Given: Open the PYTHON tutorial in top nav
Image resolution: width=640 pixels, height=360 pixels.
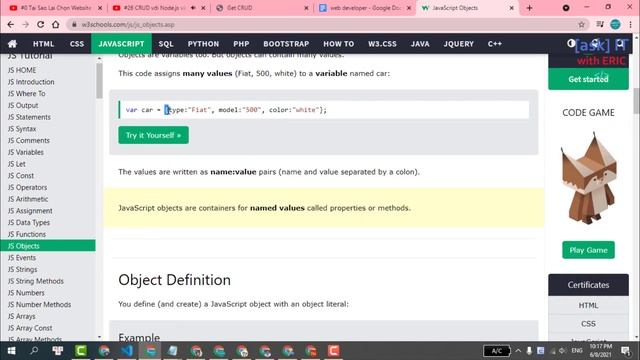Looking at the screenshot, I should coord(203,44).
